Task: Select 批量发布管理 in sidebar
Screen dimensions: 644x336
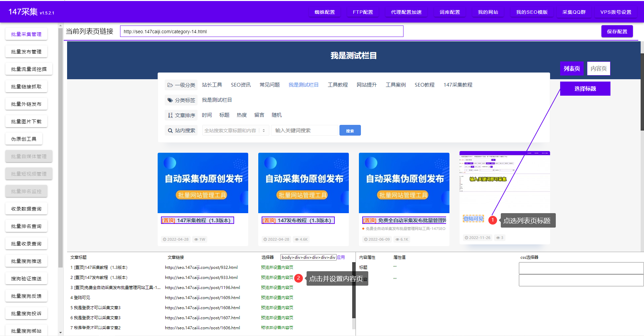Action: tap(26, 52)
